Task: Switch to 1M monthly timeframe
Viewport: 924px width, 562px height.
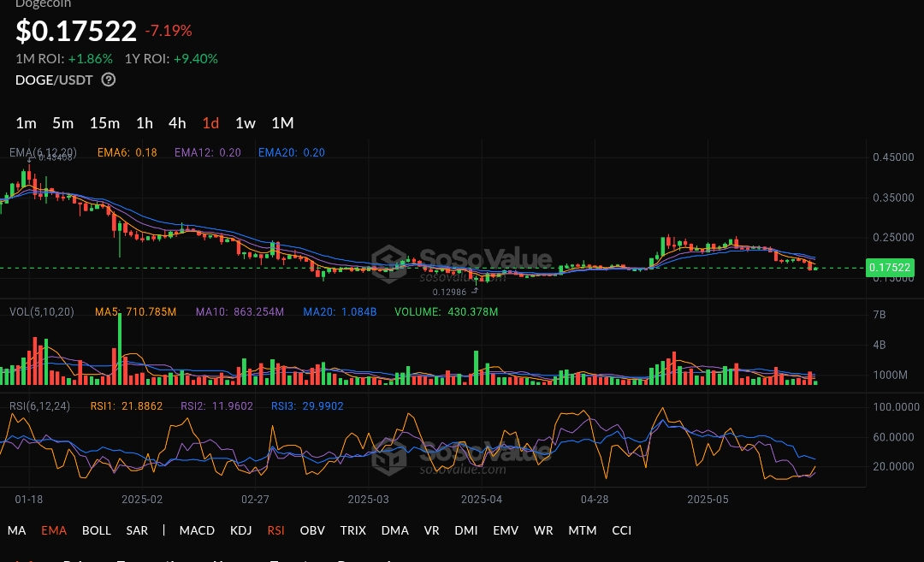Action: coord(282,122)
